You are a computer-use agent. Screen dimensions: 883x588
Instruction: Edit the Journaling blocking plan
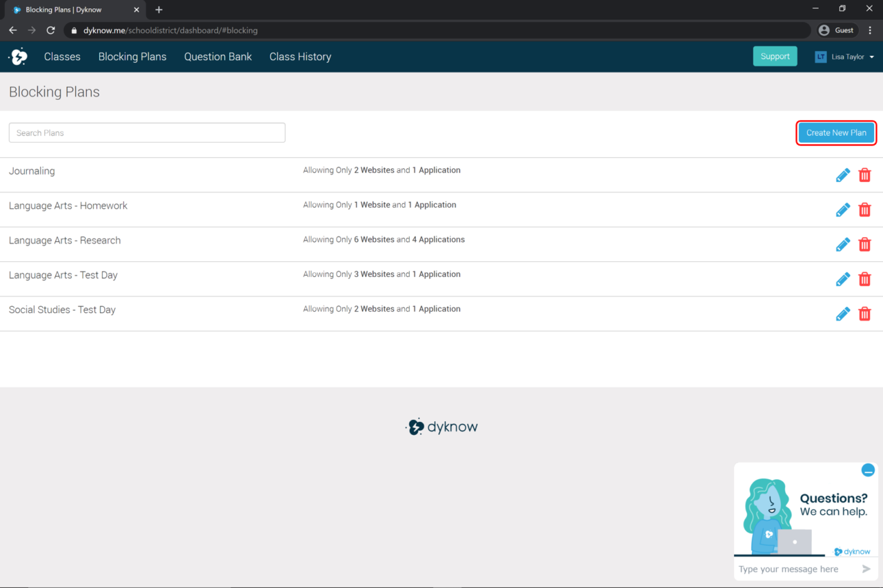click(x=842, y=174)
